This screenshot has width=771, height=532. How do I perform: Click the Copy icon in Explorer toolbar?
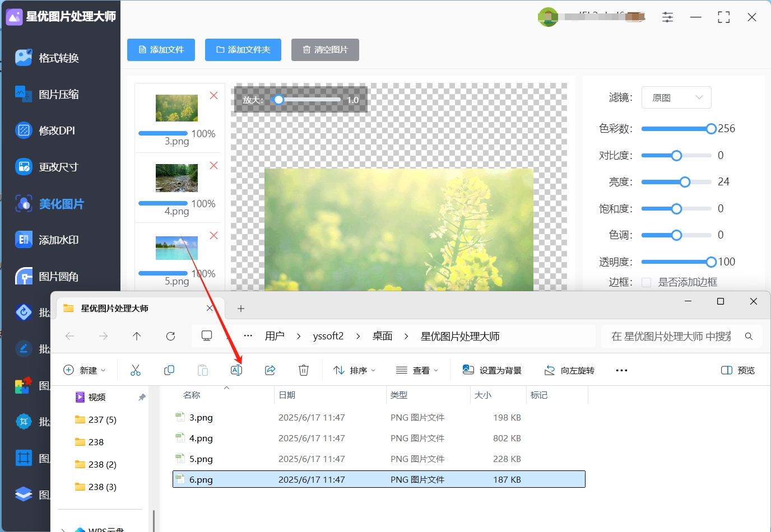pos(169,370)
